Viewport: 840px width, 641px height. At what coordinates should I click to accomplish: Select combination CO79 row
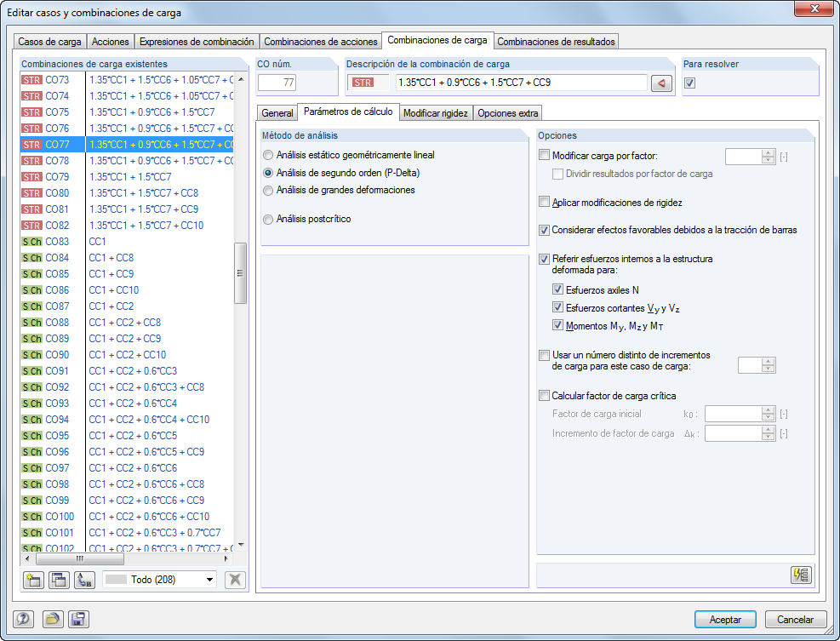(x=127, y=176)
